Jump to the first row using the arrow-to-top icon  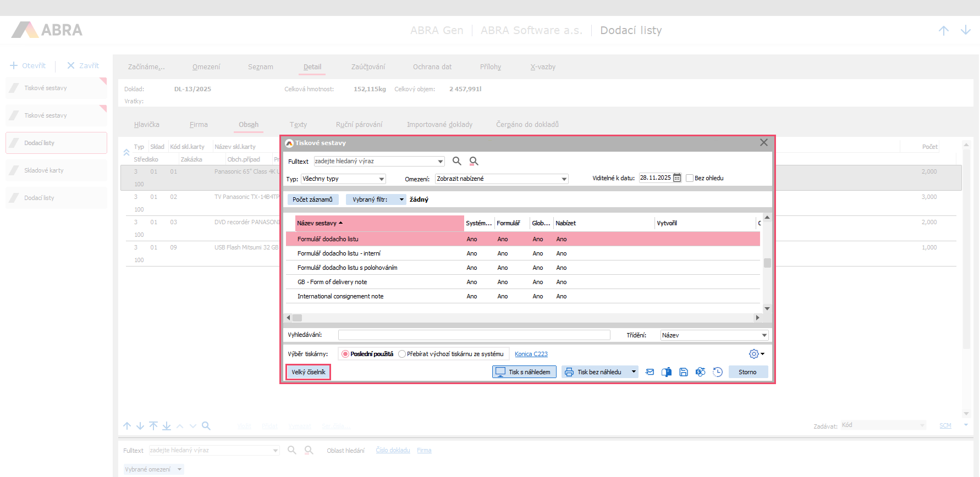[x=153, y=426]
